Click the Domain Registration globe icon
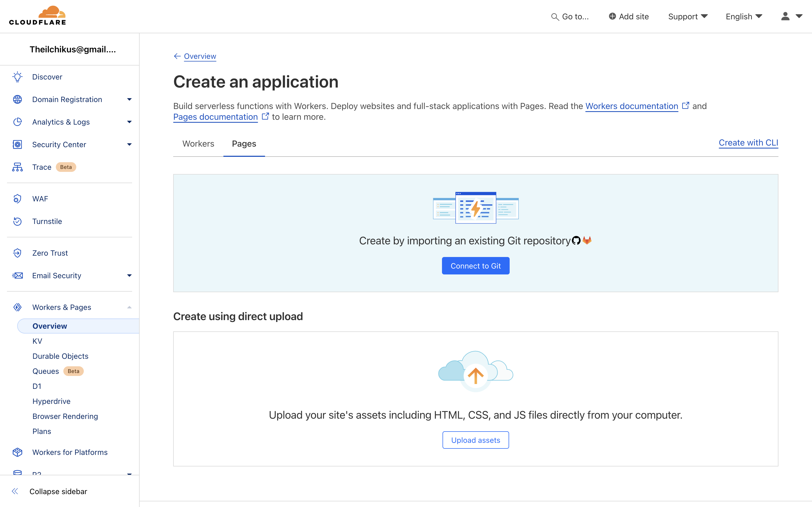This screenshot has width=812, height=507. 17,99
